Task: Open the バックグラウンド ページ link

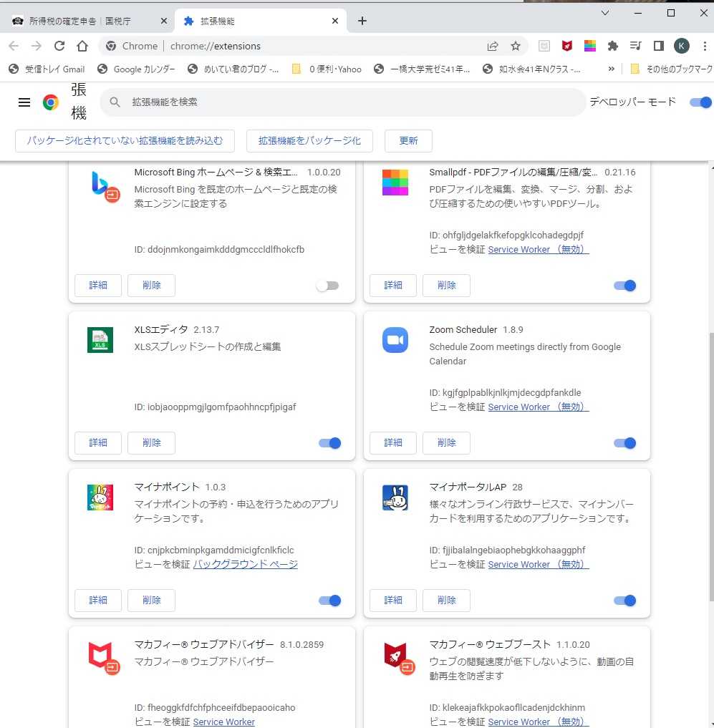Action: point(246,564)
